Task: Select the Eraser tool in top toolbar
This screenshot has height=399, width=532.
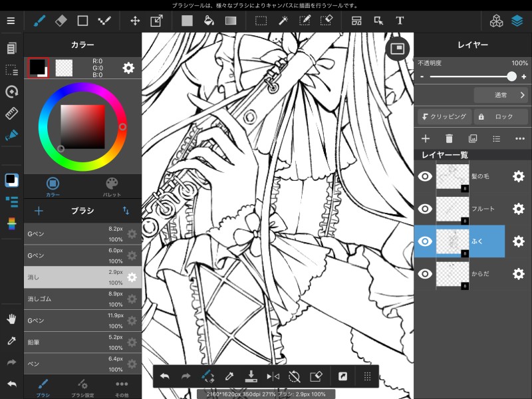Action: pyautogui.click(x=61, y=21)
